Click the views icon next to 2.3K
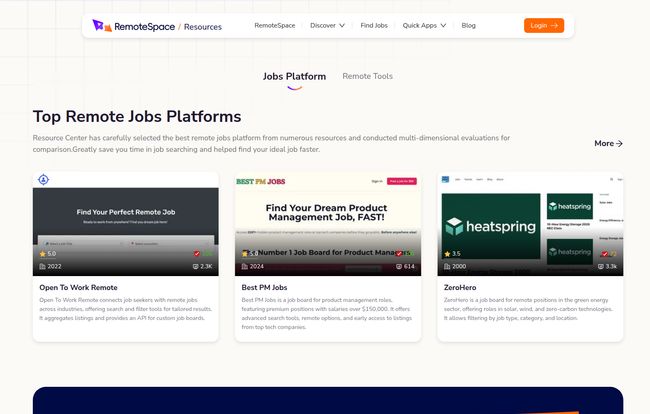650x414 pixels. pos(195,266)
